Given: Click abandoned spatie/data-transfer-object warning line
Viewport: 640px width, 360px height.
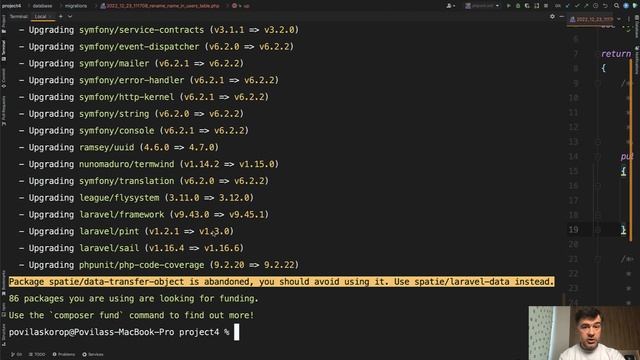Looking at the screenshot, I should (x=282, y=282).
